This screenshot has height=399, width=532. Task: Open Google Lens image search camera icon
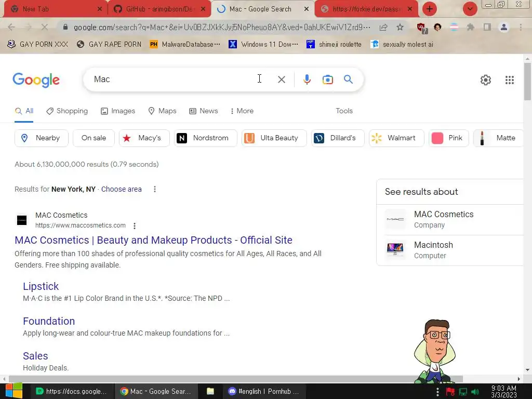327,79
